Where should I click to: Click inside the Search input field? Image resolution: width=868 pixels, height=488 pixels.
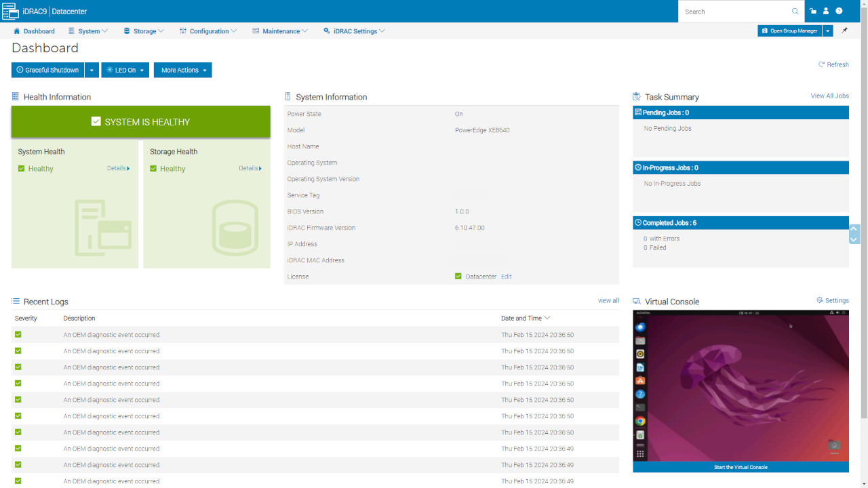click(x=736, y=12)
